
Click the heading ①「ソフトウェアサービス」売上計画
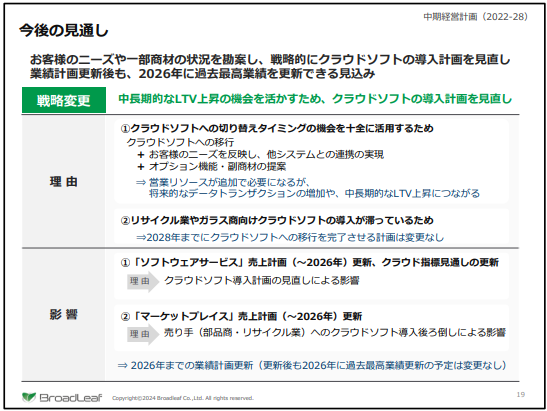coord(310,262)
